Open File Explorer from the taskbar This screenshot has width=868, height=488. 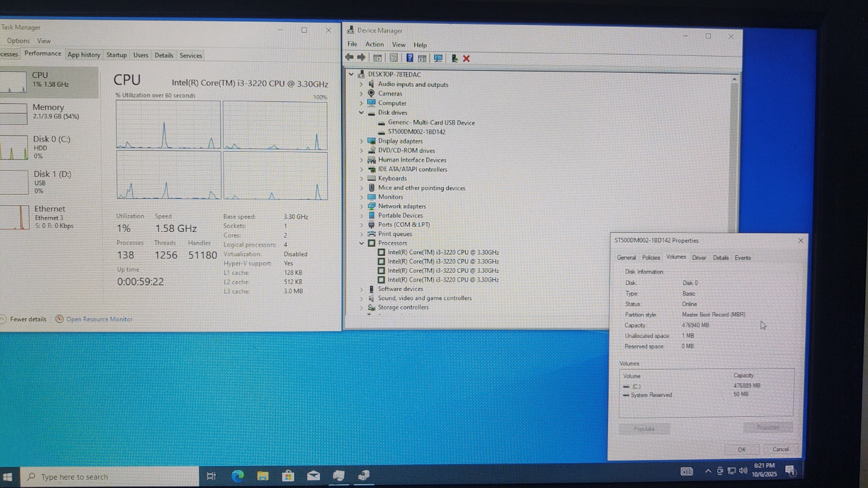tap(262, 476)
